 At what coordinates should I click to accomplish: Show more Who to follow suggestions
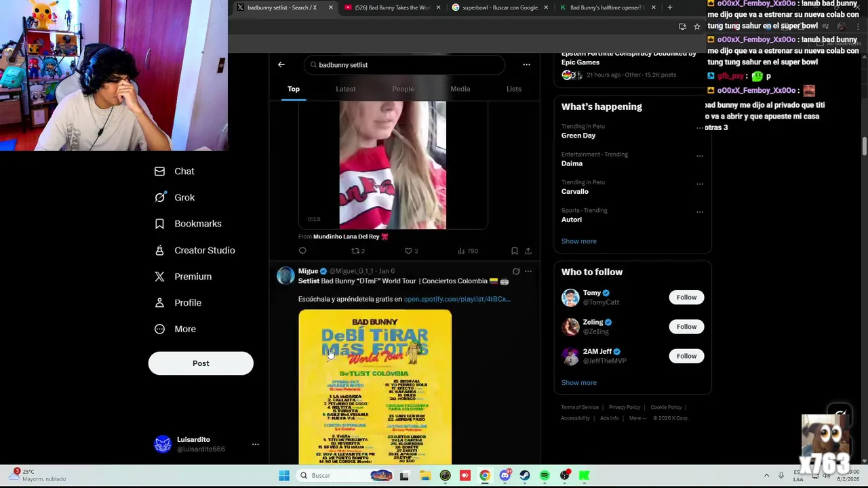pos(578,382)
